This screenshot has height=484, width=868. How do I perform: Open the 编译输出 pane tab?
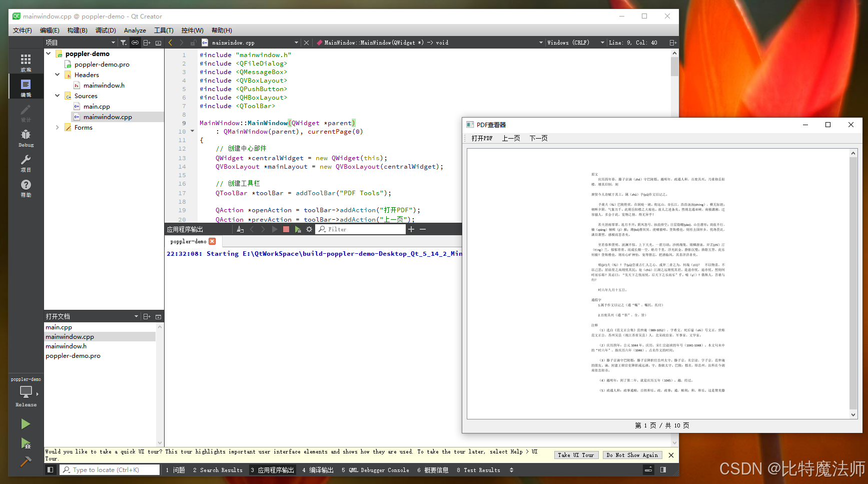(318, 470)
